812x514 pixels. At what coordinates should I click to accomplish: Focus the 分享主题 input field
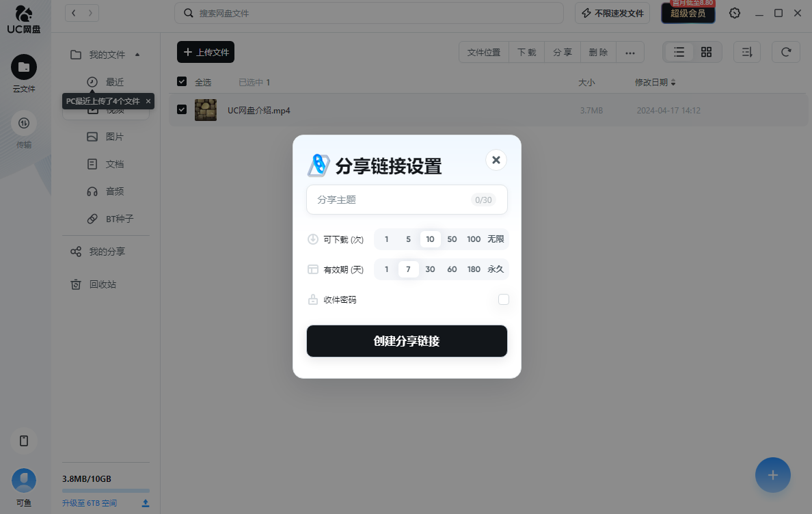point(407,200)
